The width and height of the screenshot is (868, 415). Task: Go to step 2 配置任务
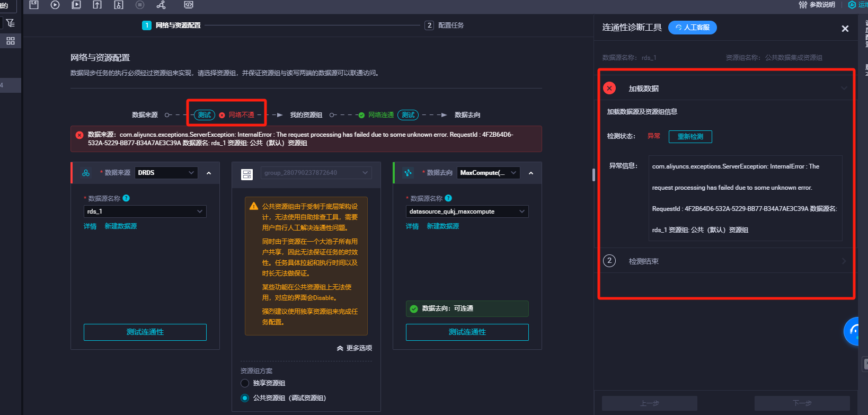pyautogui.click(x=444, y=25)
